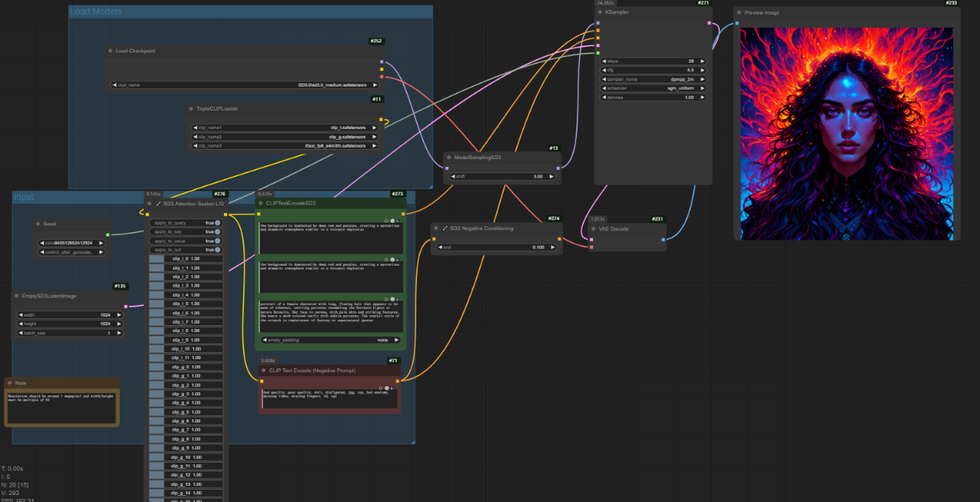Screen dimensions: 980x502
Task: Open the scheduler combo box in KSampler
Action: click(653, 88)
